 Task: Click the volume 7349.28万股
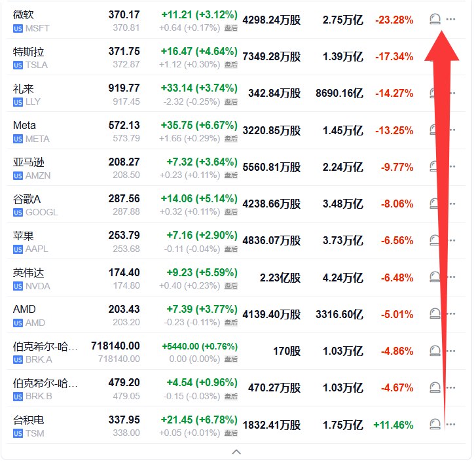[272, 56]
